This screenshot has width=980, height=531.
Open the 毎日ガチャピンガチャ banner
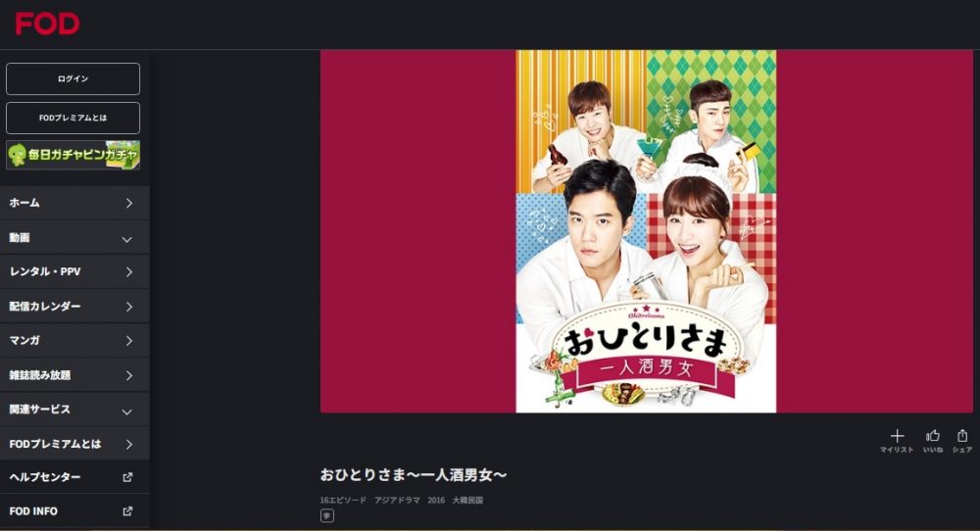tap(73, 155)
